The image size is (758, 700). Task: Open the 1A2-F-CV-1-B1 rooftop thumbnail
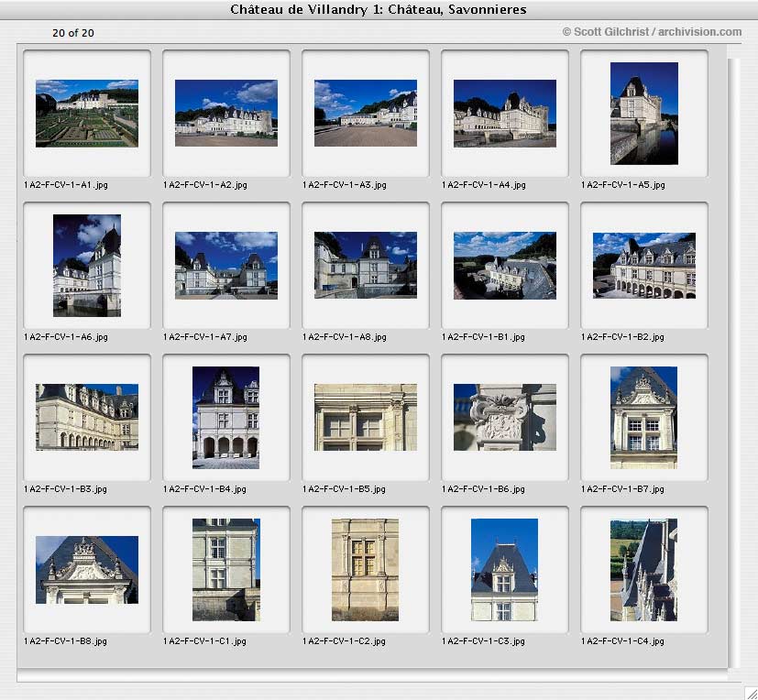(x=505, y=266)
